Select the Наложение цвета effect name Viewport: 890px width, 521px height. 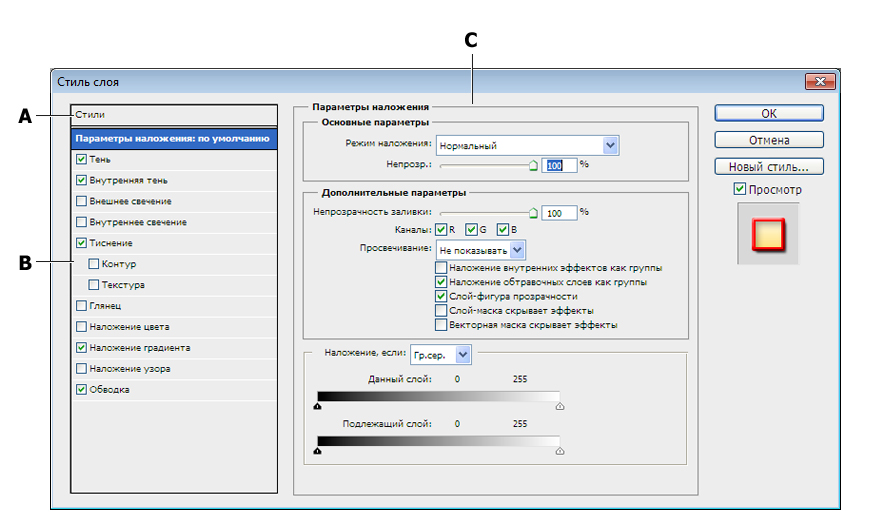tap(129, 326)
